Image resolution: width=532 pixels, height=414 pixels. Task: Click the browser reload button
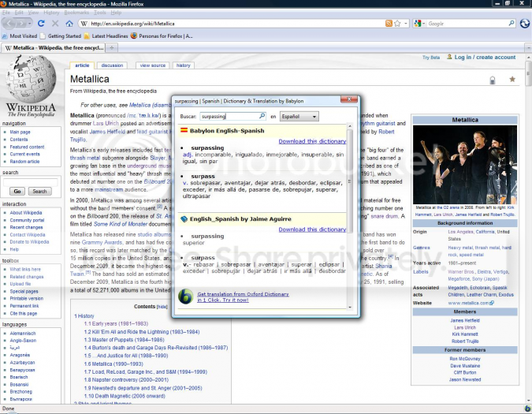39,24
